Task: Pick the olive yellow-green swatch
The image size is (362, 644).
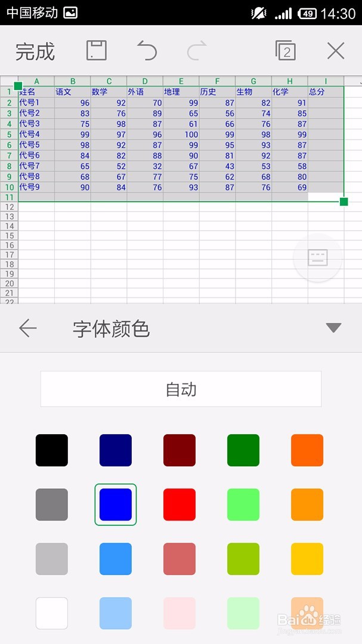Action: [243, 559]
